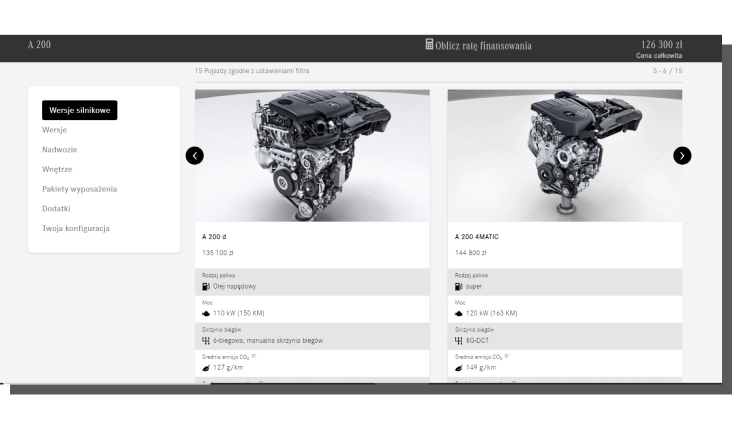Viewport: 732px width, 429px height.
Task: Click the engine icon beside 120 kW
Action: 458,314
